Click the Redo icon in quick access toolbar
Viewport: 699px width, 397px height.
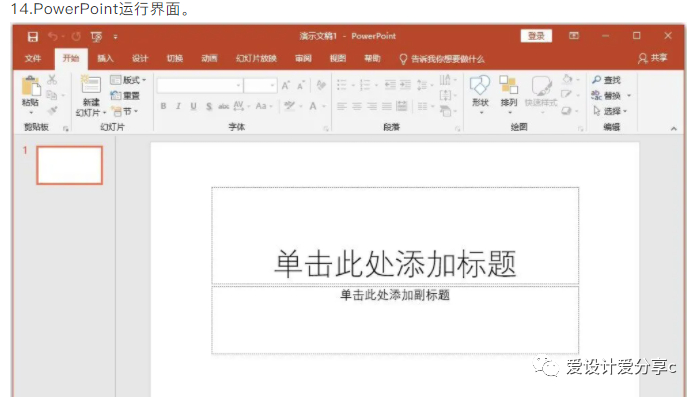coord(76,36)
